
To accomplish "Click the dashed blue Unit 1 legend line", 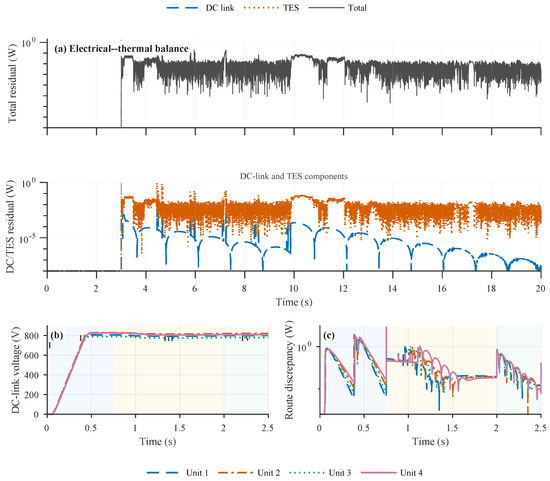I will 163,473.
